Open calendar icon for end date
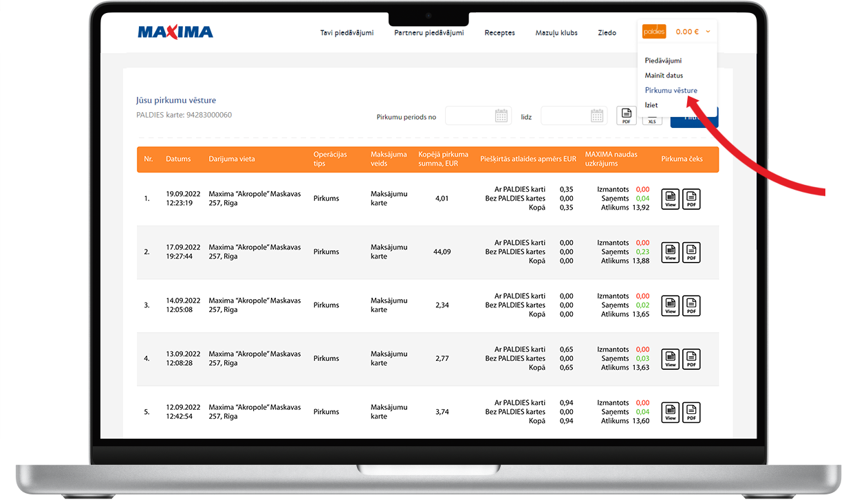 [x=597, y=116]
